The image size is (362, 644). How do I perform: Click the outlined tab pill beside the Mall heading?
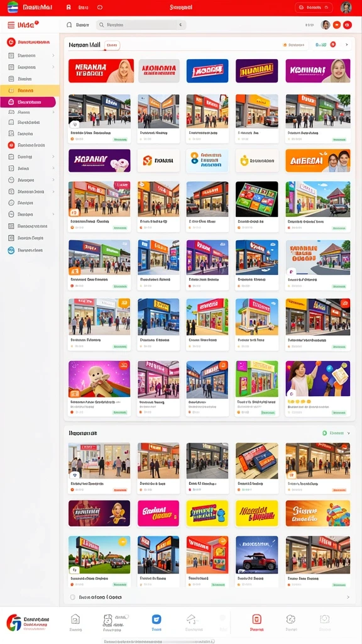tap(112, 45)
